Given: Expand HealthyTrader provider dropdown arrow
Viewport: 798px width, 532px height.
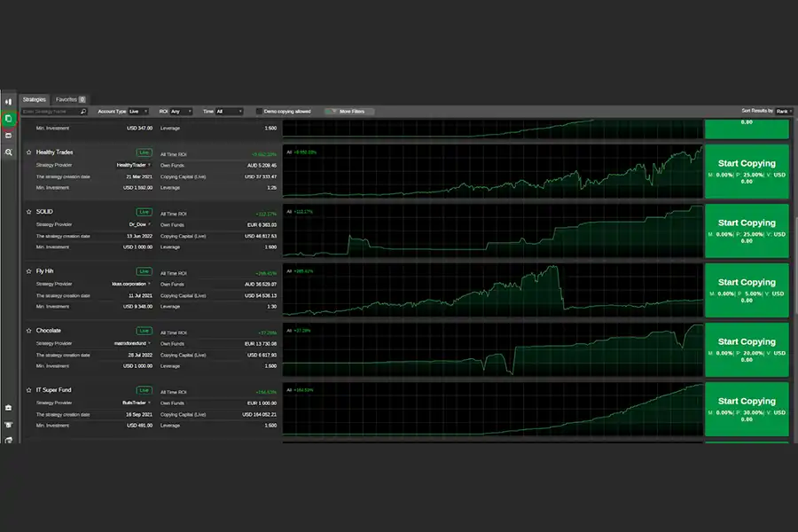Looking at the screenshot, I should coord(149,165).
